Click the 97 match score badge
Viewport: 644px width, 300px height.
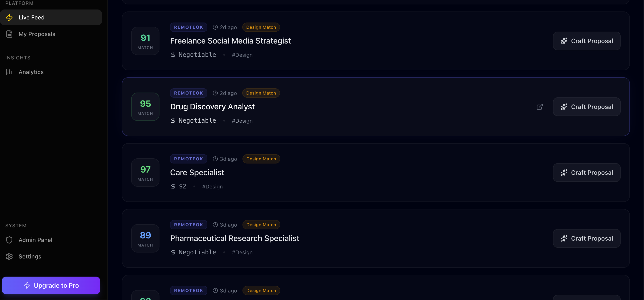coord(145,173)
